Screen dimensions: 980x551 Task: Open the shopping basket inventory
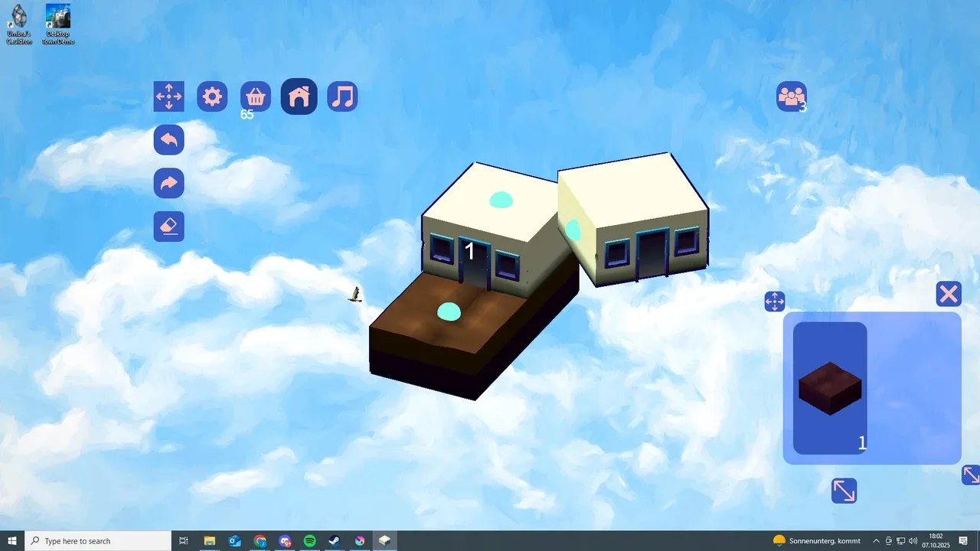click(256, 97)
